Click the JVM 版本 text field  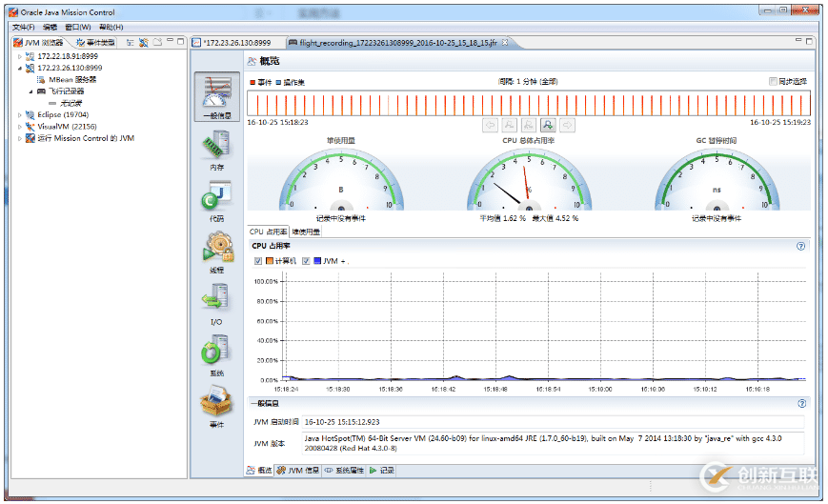point(554,443)
